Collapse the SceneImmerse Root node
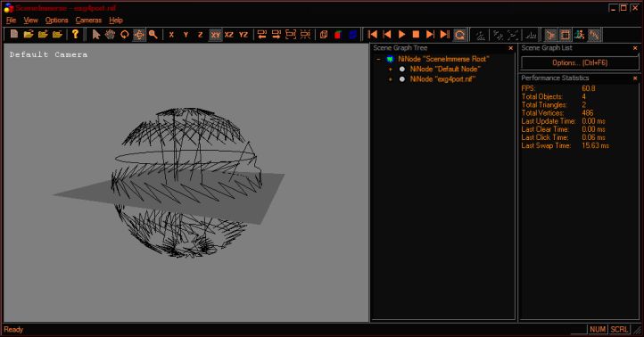This screenshot has height=337, width=644. 378,59
